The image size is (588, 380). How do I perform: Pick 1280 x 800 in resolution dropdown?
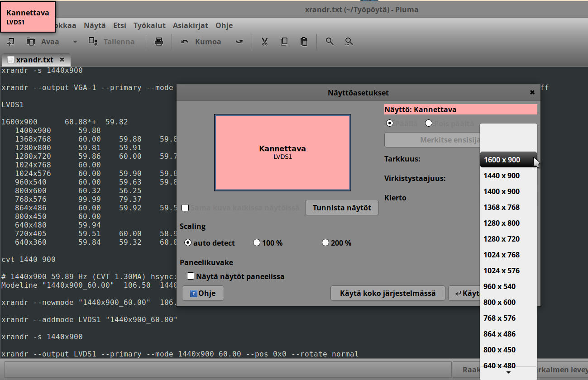(502, 223)
